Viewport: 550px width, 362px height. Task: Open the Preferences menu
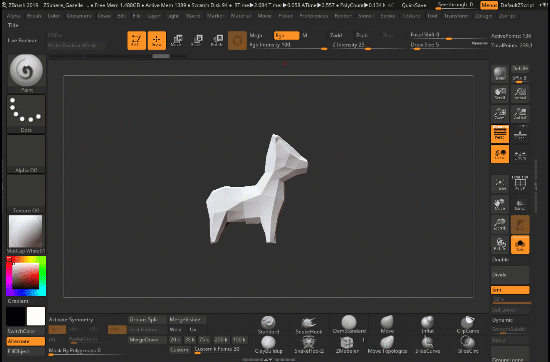(x=314, y=16)
